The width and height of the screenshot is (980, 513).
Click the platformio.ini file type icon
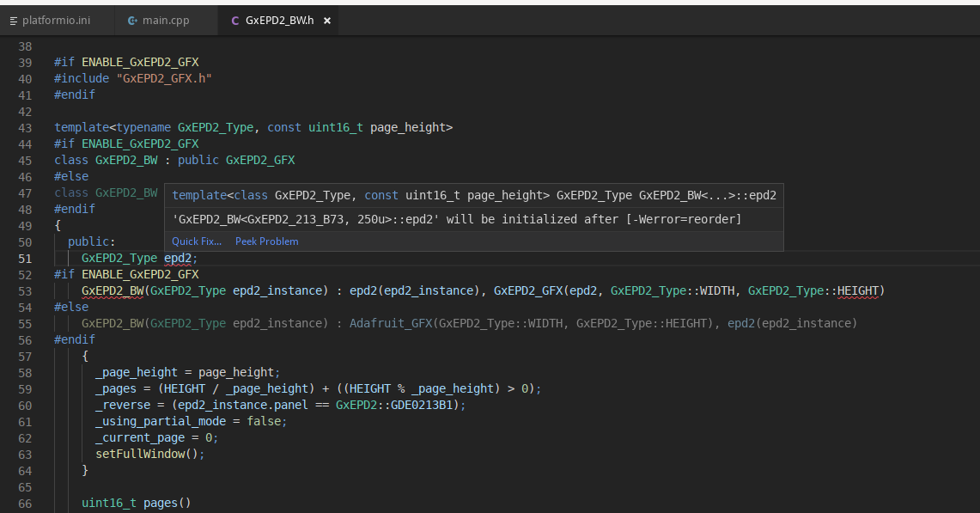point(13,20)
